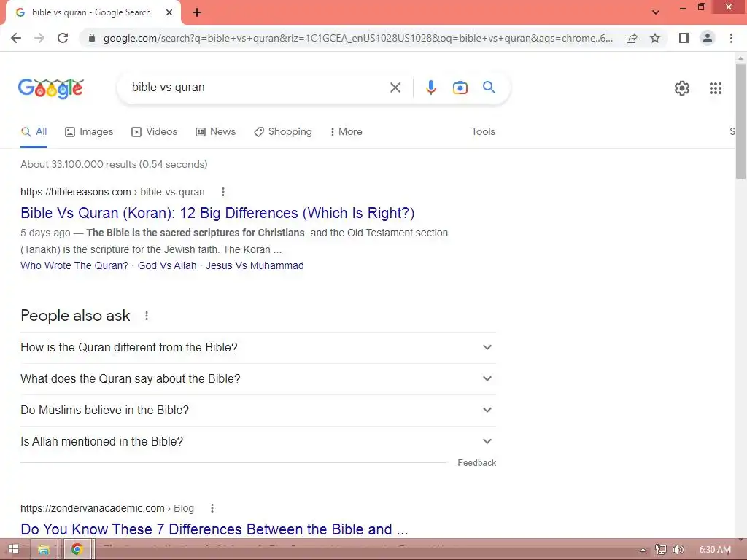Click the padlock site info icon
Screen dimensions: 747x560
point(92,38)
